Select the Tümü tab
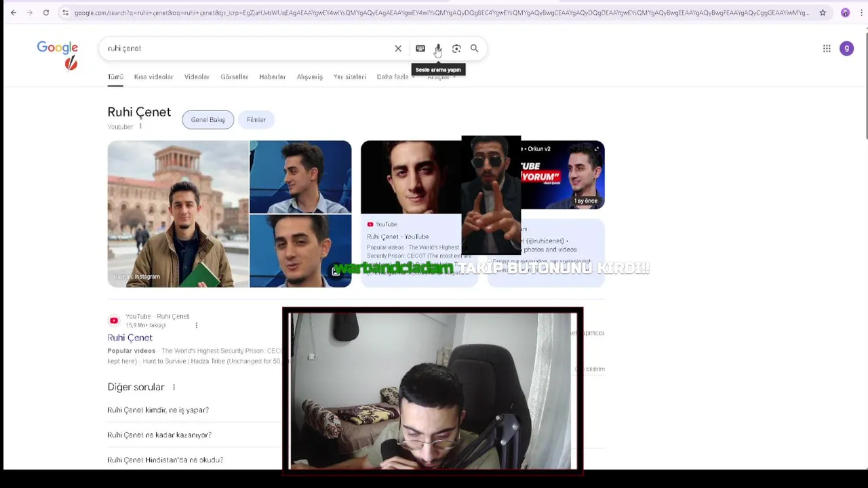868x488 pixels. [115, 77]
